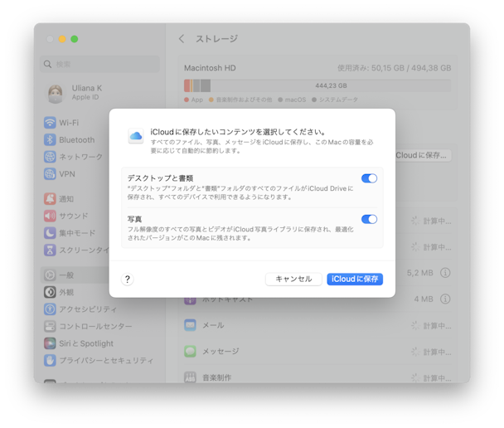Click the Macintosh HD label
Image resolution: width=504 pixels, height=428 pixels.
point(210,68)
